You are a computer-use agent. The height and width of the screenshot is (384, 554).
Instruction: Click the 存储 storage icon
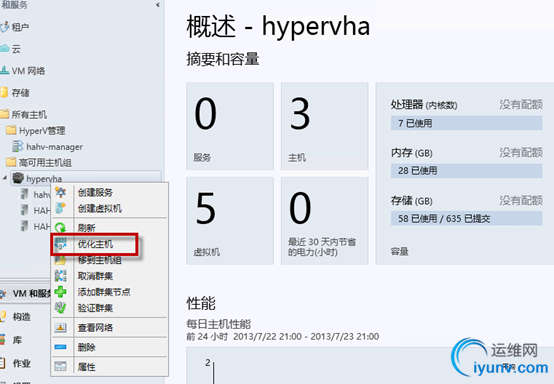[4, 92]
